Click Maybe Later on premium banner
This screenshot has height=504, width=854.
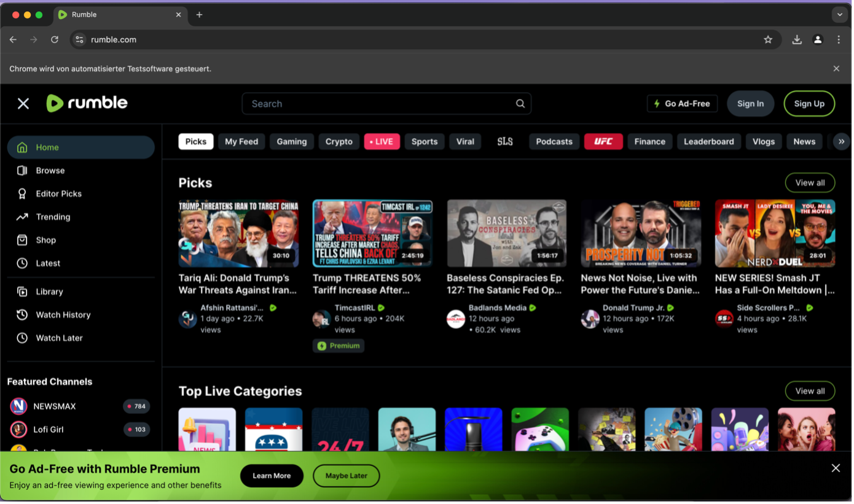click(x=347, y=476)
